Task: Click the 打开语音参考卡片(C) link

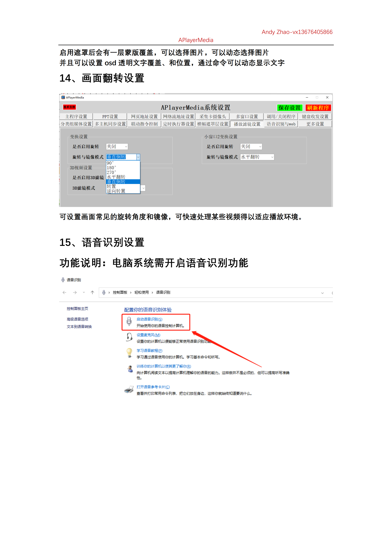Action: pos(153,387)
